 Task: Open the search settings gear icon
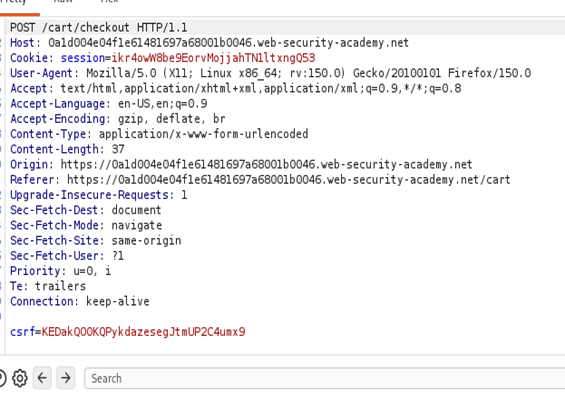point(19,378)
